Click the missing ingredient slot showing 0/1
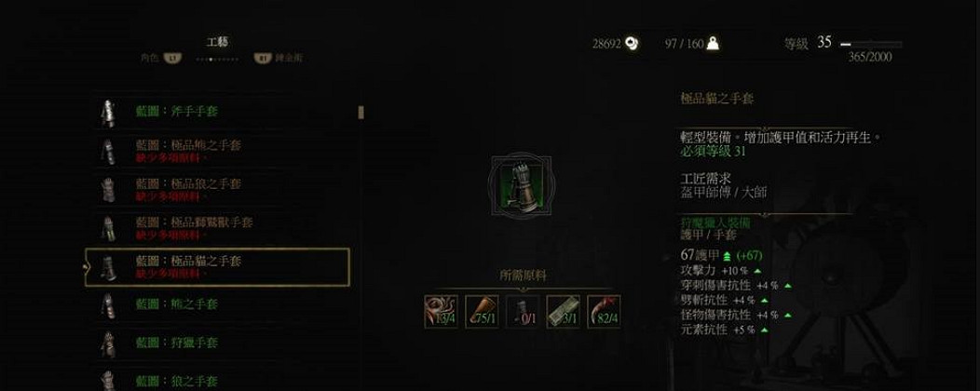 (x=523, y=312)
